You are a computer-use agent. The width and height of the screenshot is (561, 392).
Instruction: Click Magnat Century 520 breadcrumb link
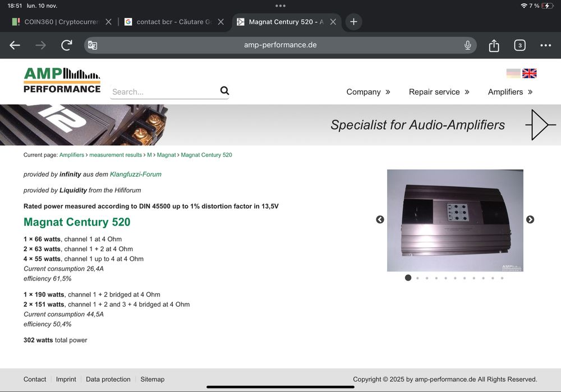click(x=206, y=155)
